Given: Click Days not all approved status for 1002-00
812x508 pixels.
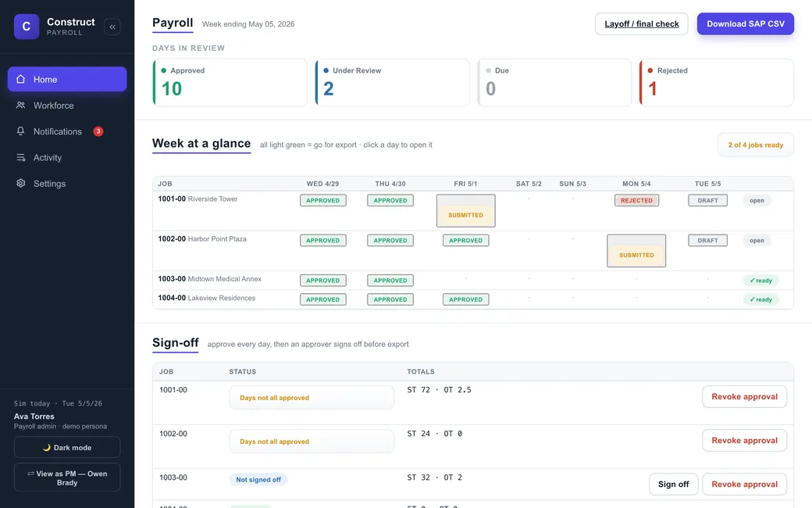Looking at the screenshot, I should (x=312, y=442).
